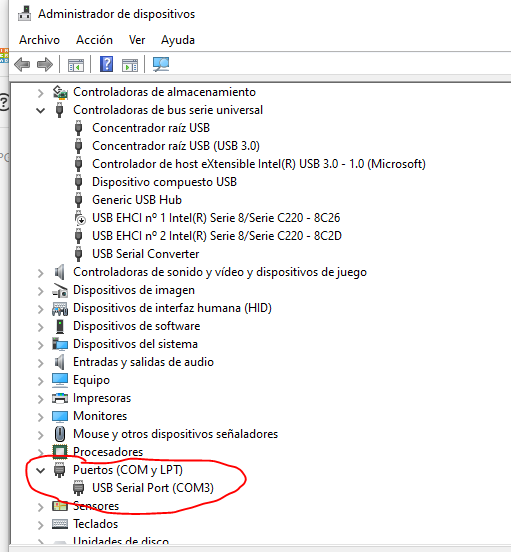
Task: Select the Monitores category label
Action: (x=100, y=416)
